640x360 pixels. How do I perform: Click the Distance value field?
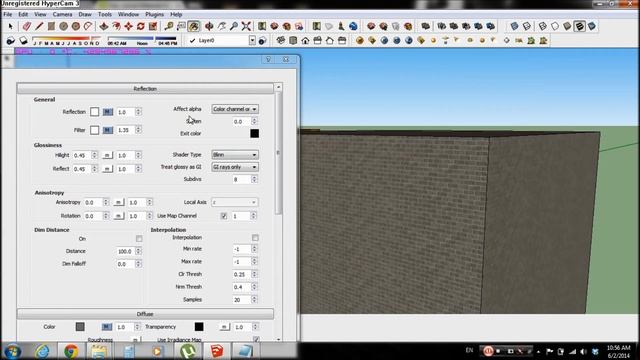point(126,251)
